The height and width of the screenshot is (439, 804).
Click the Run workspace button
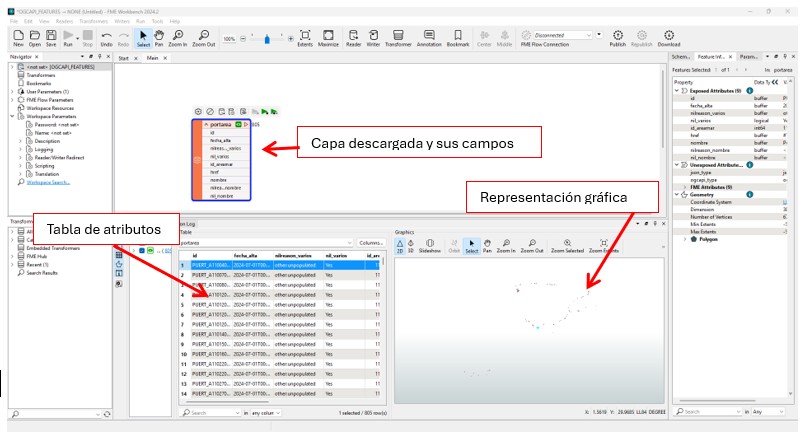click(x=68, y=39)
